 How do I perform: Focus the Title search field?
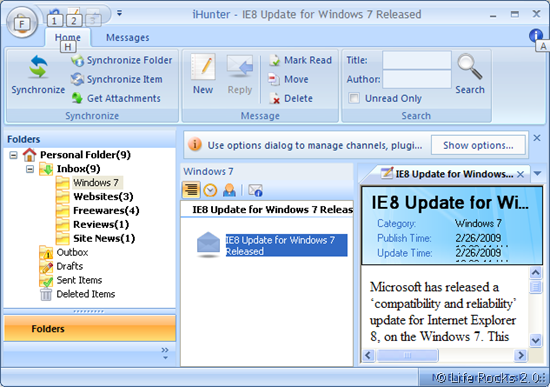[x=417, y=60]
